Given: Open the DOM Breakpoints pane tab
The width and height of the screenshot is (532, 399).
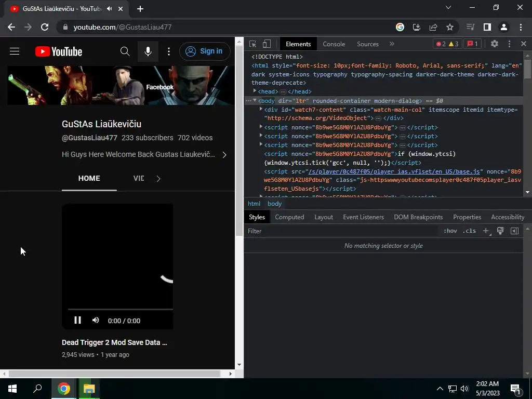Looking at the screenshot, I should [x=418, y=217].
